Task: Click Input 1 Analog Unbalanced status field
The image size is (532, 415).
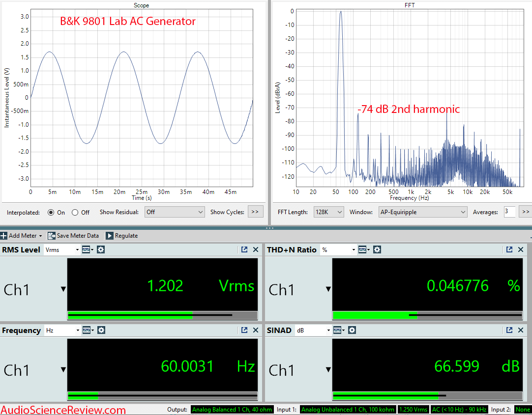Action: 348,410
